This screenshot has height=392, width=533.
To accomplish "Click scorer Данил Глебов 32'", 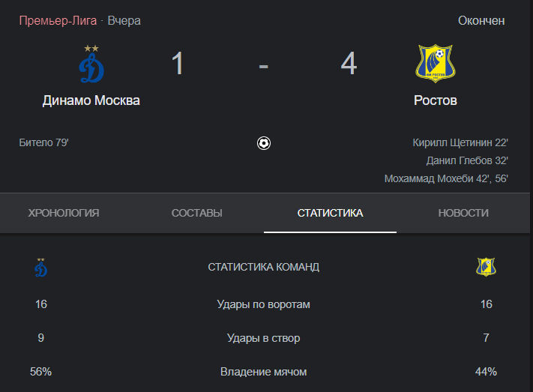I will click(467, 160).
